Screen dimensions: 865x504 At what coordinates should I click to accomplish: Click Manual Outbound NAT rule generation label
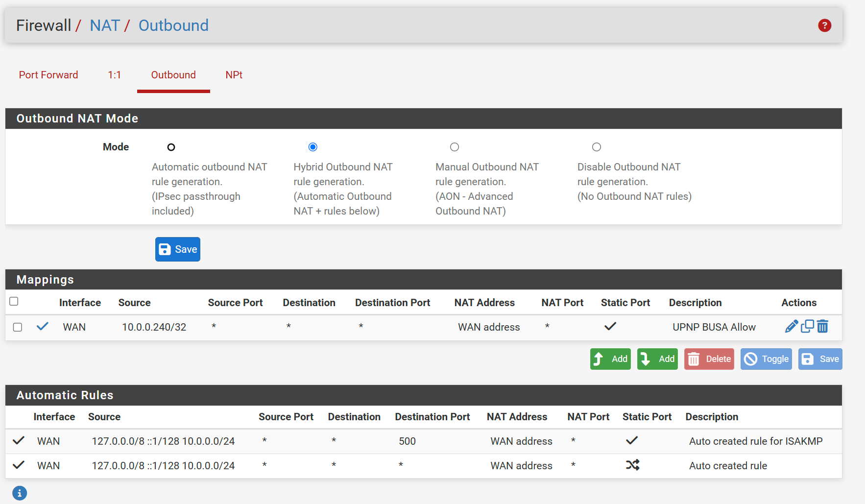487,189
